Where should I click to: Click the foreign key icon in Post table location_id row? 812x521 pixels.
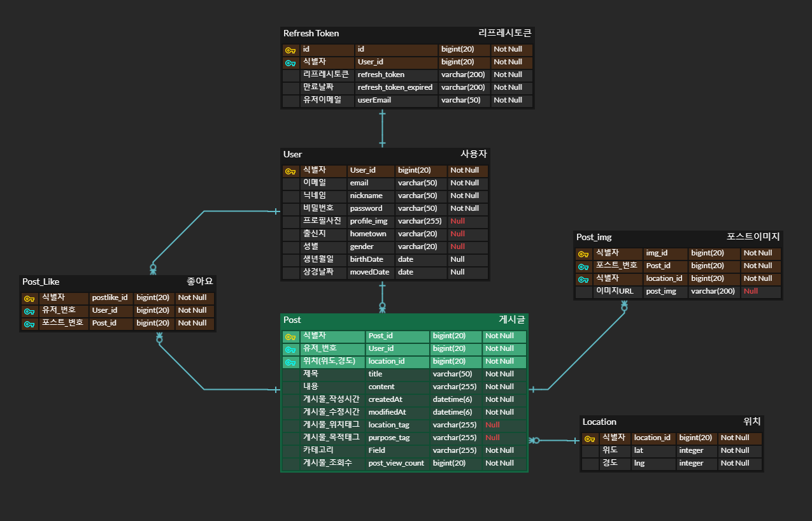290,362
